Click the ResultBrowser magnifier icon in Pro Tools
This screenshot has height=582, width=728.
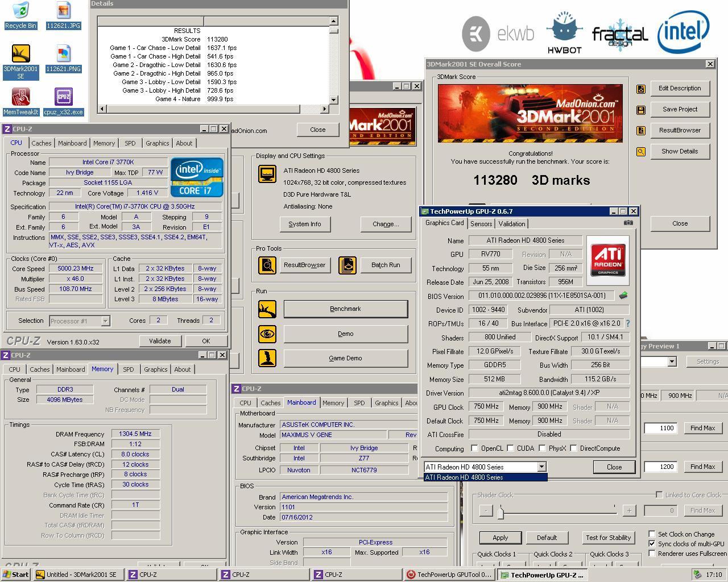point(267,265)
